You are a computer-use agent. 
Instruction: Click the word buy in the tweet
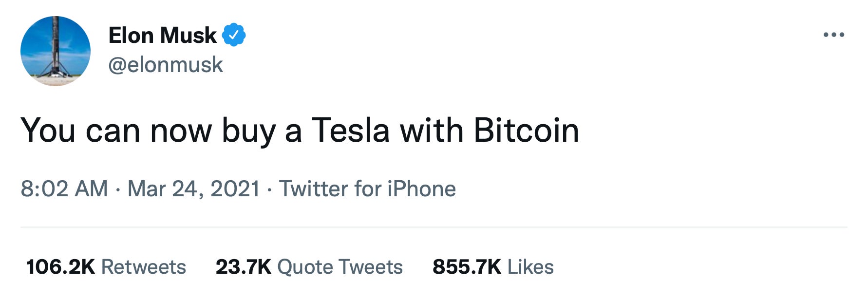[x=248, y=132]
